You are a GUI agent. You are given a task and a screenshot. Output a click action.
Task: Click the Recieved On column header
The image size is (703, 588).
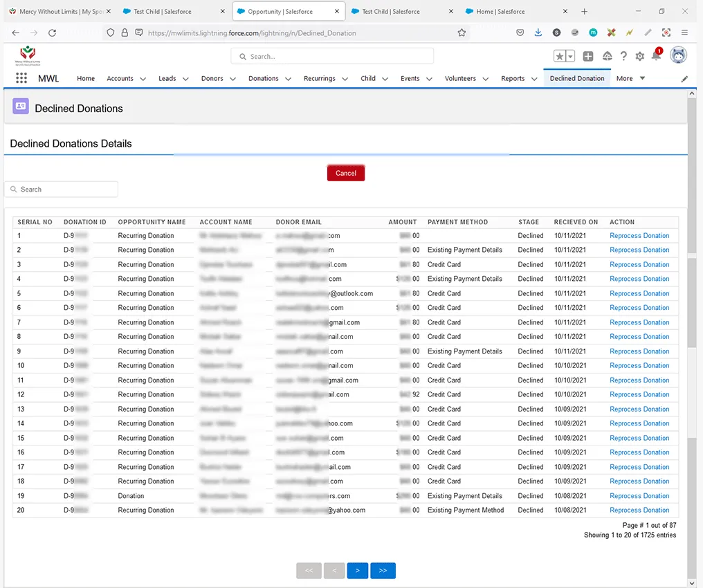click(x=576, y=222)
